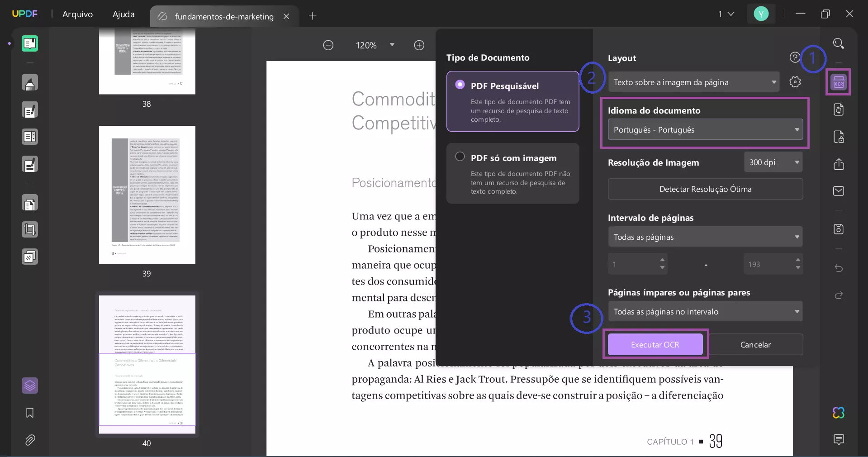868x457 pixels.
Task: Select the PDF Pesquisável document type
Action: point(512,101)
